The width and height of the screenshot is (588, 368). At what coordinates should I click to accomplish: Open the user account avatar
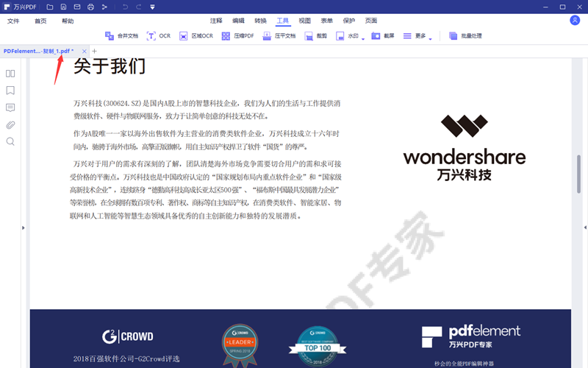[575, 21]
